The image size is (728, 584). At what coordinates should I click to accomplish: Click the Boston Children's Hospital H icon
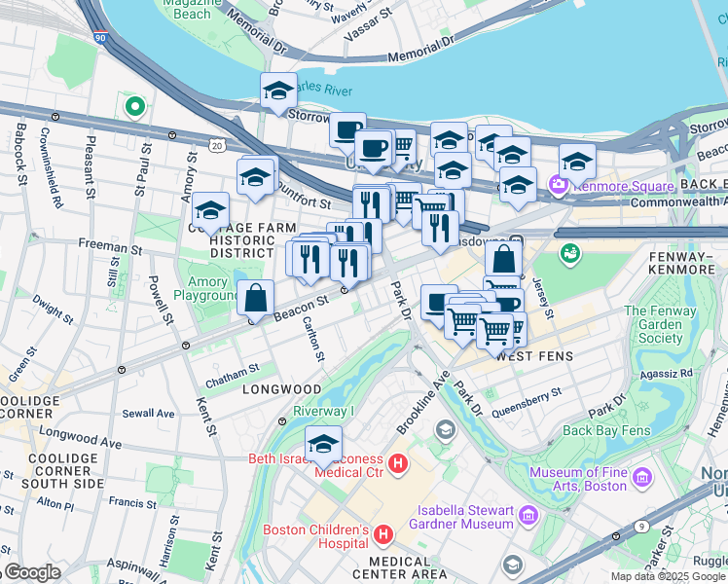coord(383,533)
